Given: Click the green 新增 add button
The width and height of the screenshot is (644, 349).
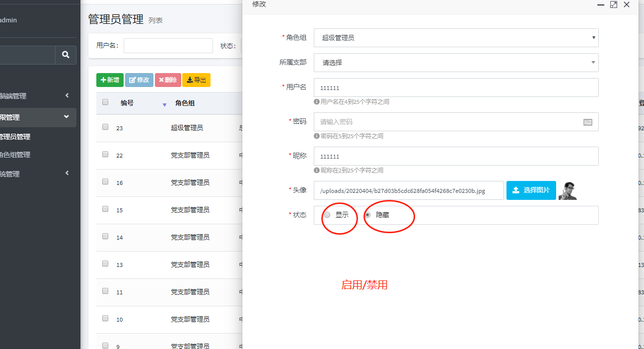Looking at the screenshot, I should [x=110, y=80].
